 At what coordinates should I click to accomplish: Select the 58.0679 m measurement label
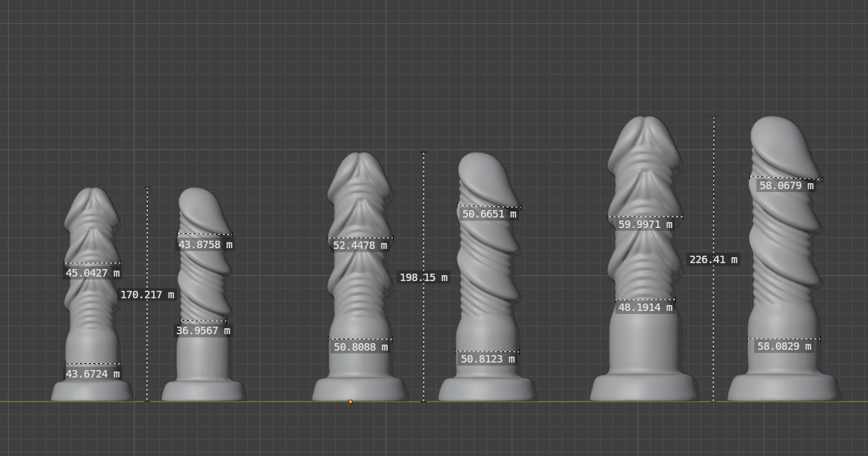point(787,185)
